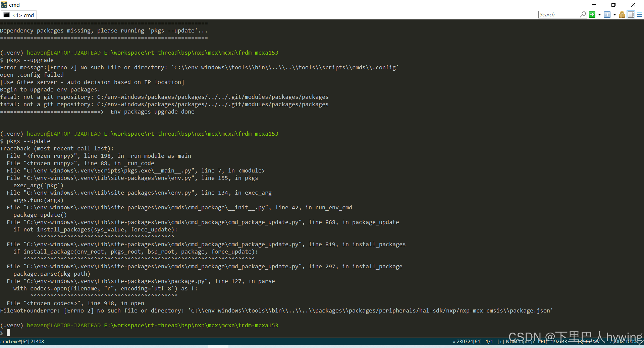Toggle the NUM indicator in the status bar
The image size is (644, 348).
coord(511,342)
